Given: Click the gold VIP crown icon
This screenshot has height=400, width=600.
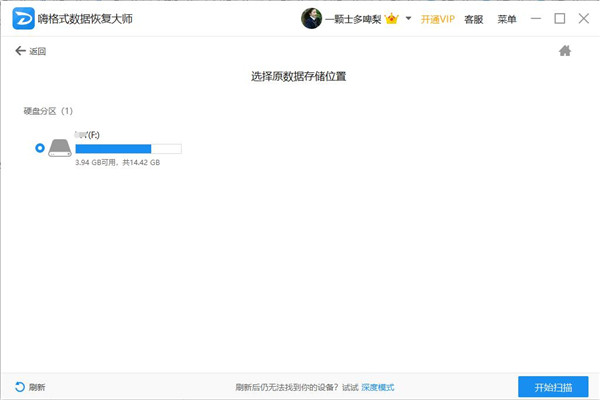Looking at the screenshot, I should click(392, 19).
